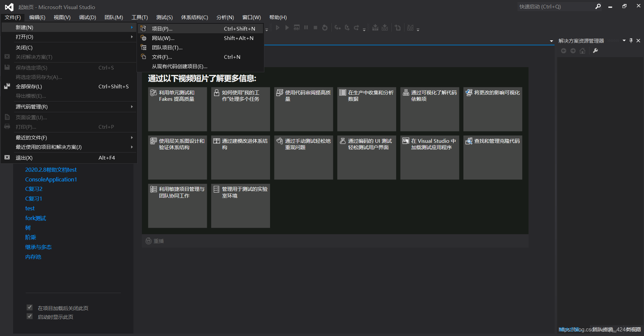Open video tile 查找和管理克隆代码
The width and height of the screenshot is (644, 336).
493,158
